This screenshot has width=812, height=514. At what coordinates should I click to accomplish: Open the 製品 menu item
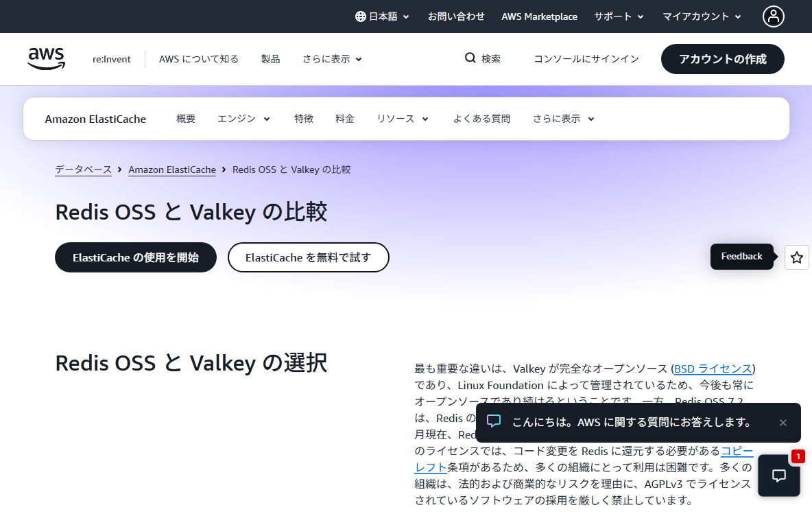[270, 59]
